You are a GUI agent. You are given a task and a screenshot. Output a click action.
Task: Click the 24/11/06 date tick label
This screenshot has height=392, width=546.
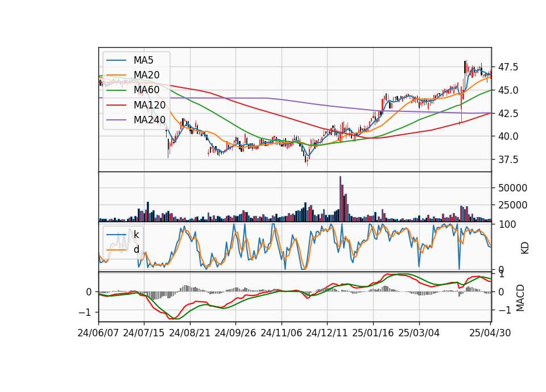tap(282, 333)
